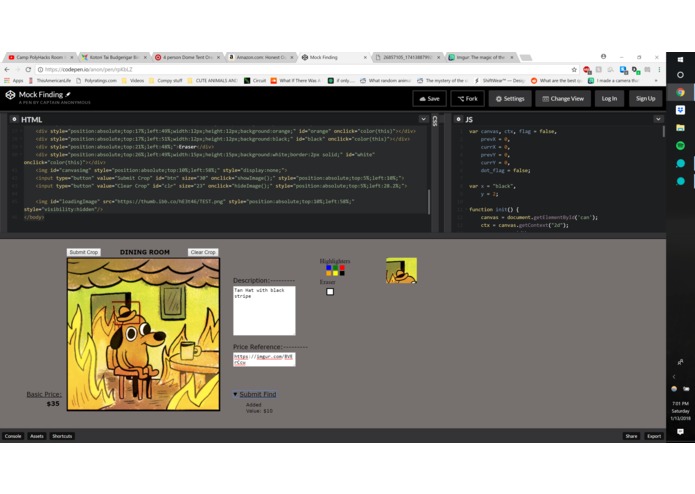Image resolution: width=695 pixels, height=494 pixels.
Task: Click the CodePen logo icon
Action: tap(10, 95)
